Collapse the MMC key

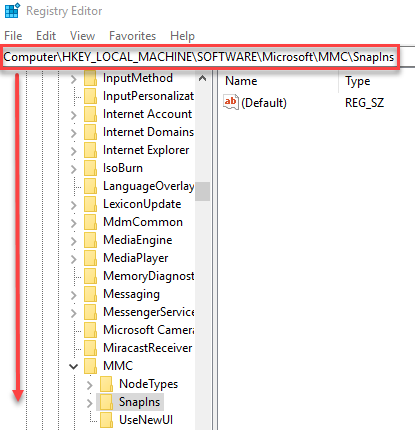click(x=73, y=367)
